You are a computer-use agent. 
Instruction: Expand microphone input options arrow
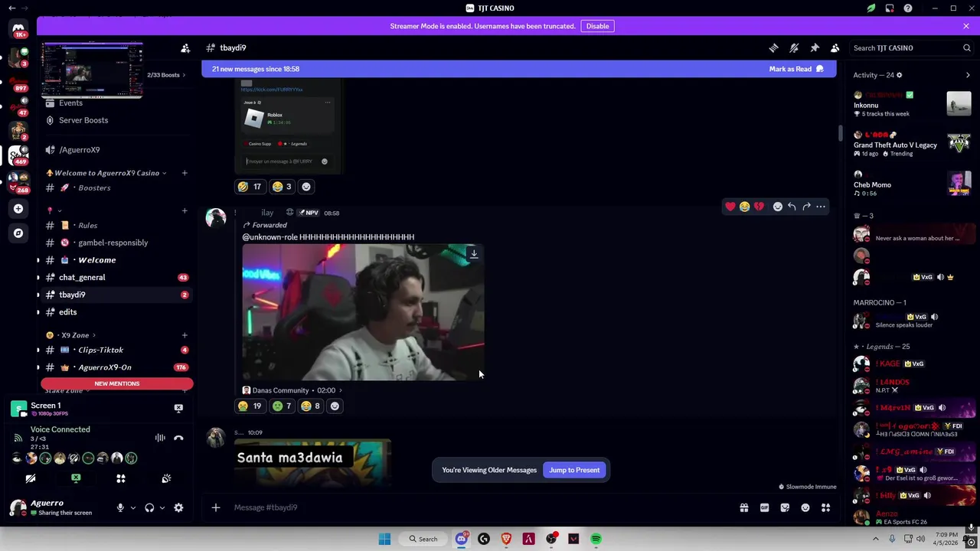[132, 507]
